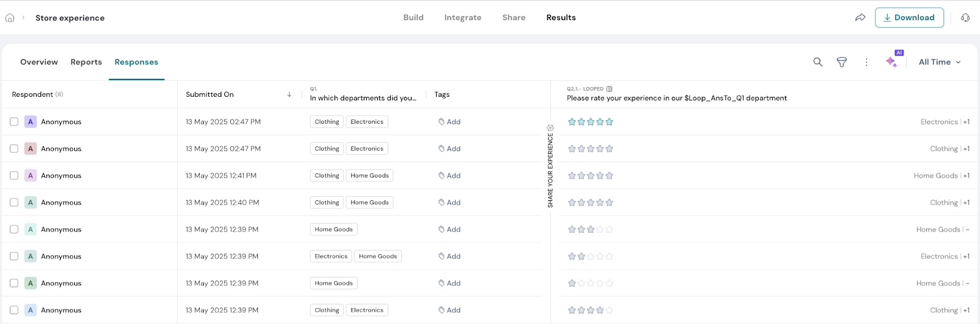This screenshot has width=980, height=324.
Task: Select the first Anonymous respondent checkbox
Action: tap(14, 122)
